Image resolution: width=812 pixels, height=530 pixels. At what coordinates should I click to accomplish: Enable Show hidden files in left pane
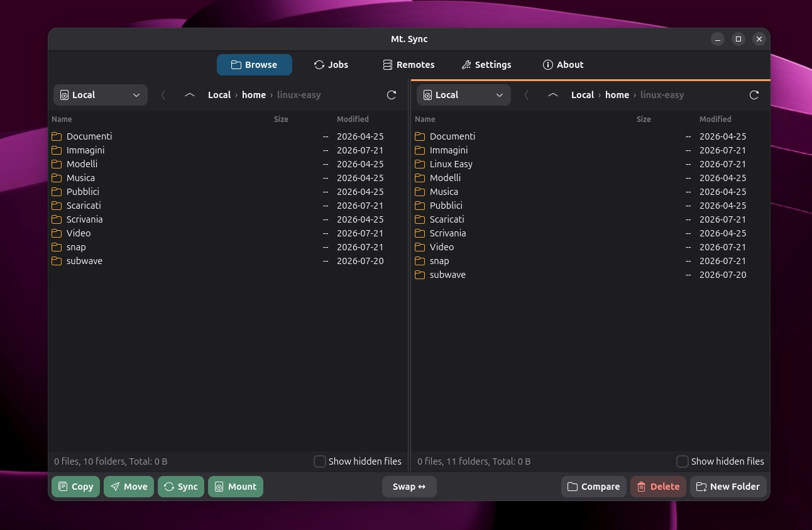point(320,461)
